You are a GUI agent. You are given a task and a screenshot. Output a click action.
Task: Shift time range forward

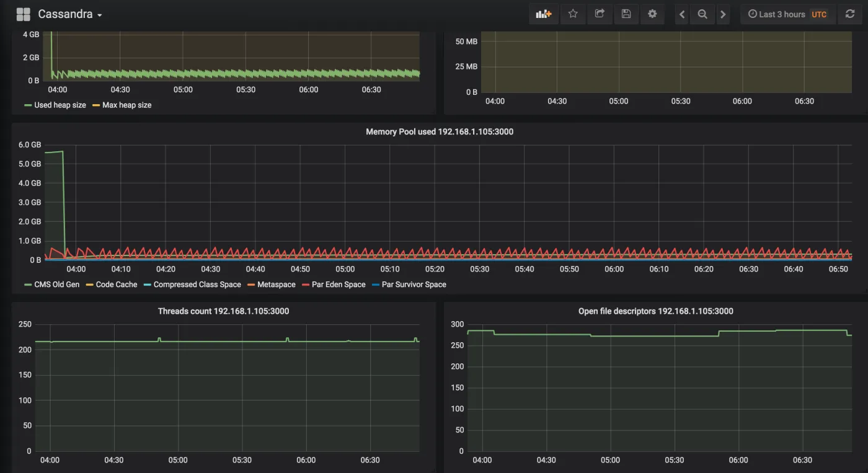tap(723, 14)
